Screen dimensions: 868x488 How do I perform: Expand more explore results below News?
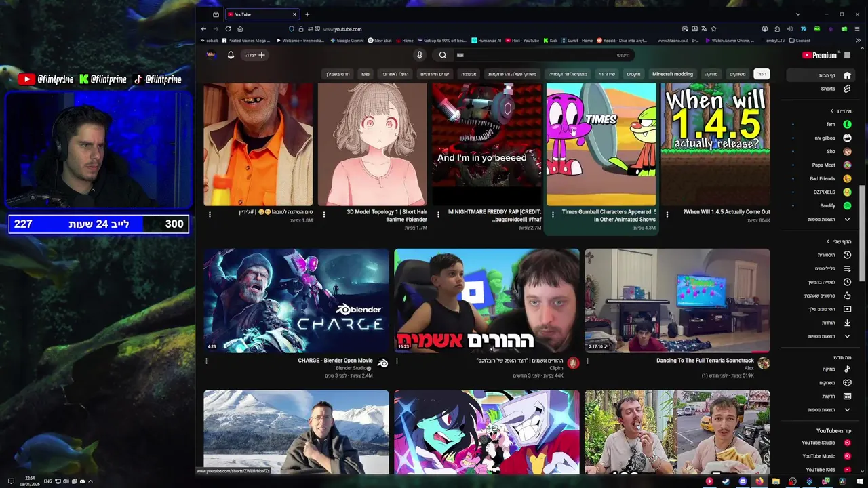click(x=819, y=410)
